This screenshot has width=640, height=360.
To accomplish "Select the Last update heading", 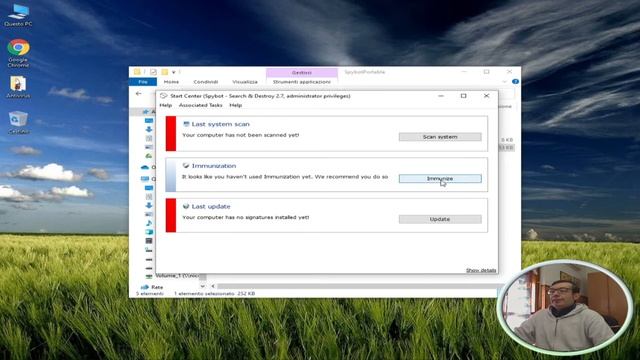I will 211,207.
